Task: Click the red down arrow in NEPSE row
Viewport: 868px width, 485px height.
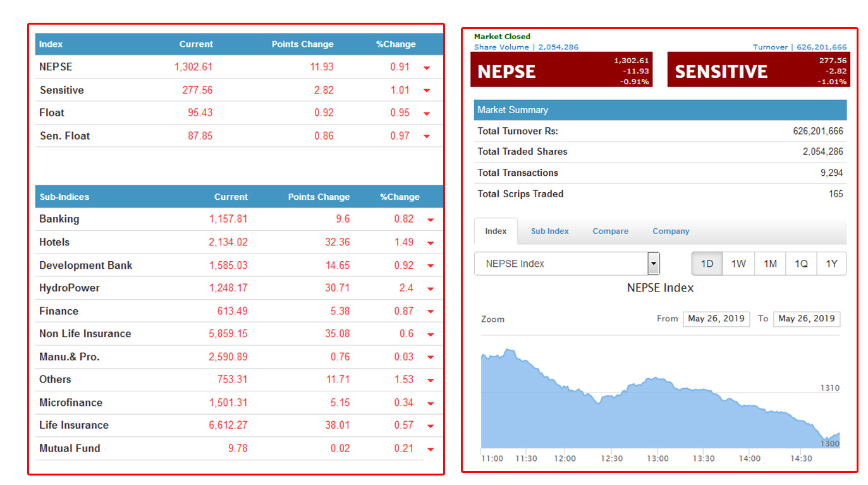Action: coord(427,68)
